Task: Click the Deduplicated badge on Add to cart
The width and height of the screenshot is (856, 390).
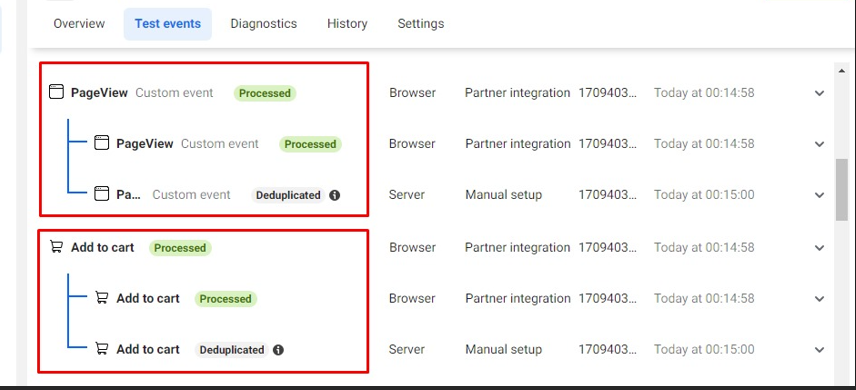Action: tap(232, 350)
